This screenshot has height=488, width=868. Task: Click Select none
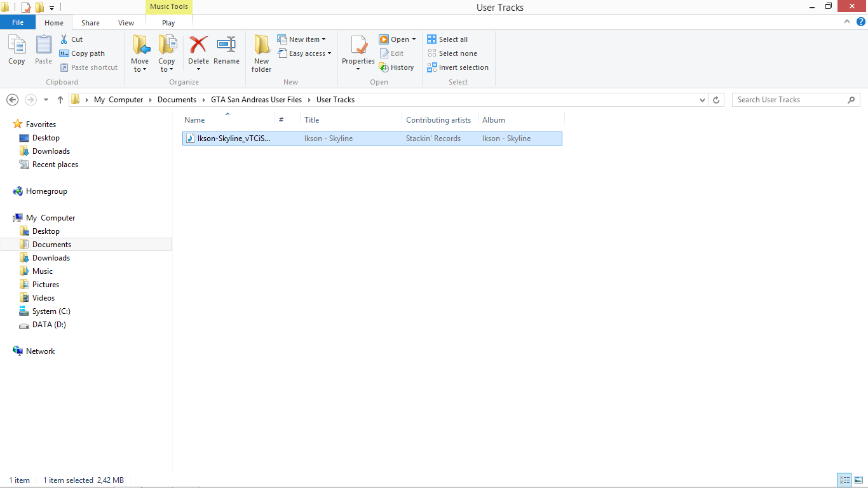pyautogui.click(x=455, y=53)
